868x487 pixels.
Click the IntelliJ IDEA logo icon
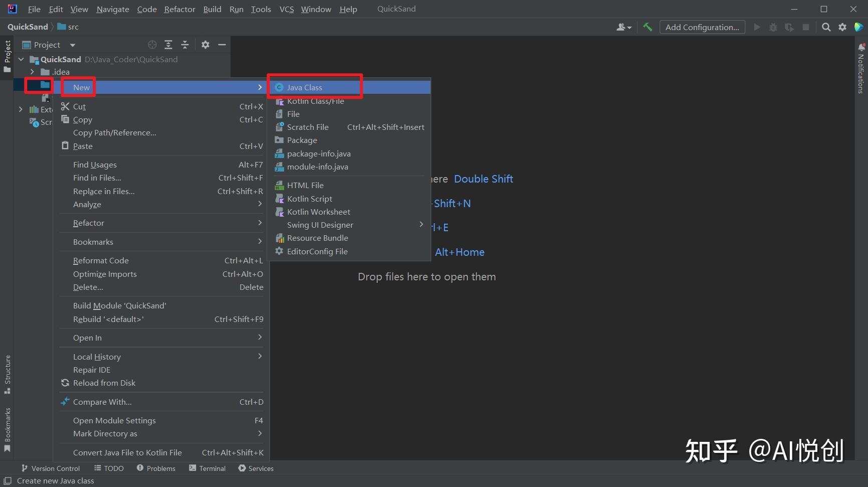[x=12, y=9]
